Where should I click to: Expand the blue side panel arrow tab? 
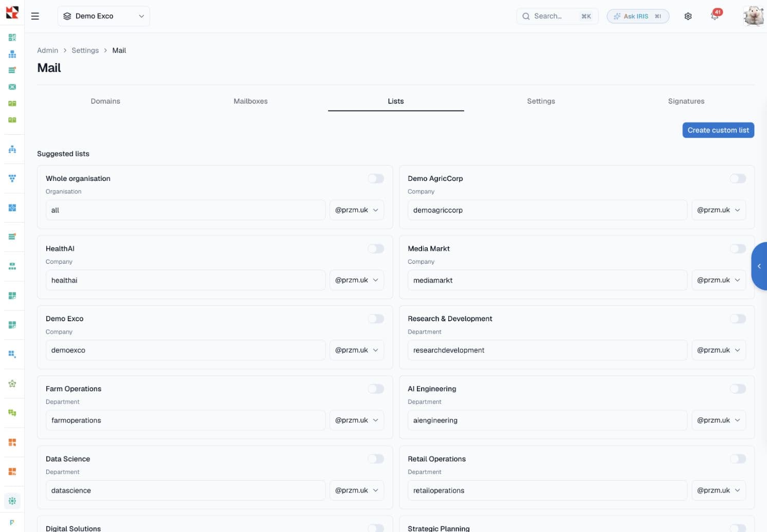(759, 266)
